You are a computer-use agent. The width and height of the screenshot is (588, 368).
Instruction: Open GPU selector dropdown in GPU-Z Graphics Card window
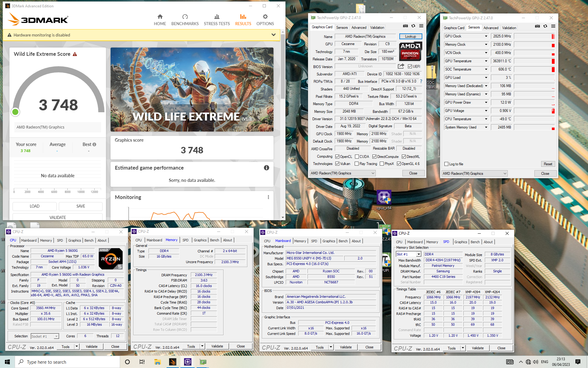click(343, 173)
